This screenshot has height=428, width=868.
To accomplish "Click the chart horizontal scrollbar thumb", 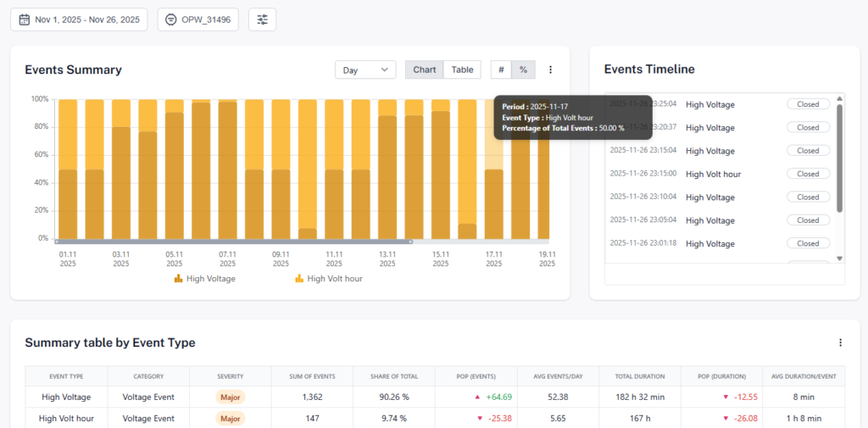I will (234, 242).
